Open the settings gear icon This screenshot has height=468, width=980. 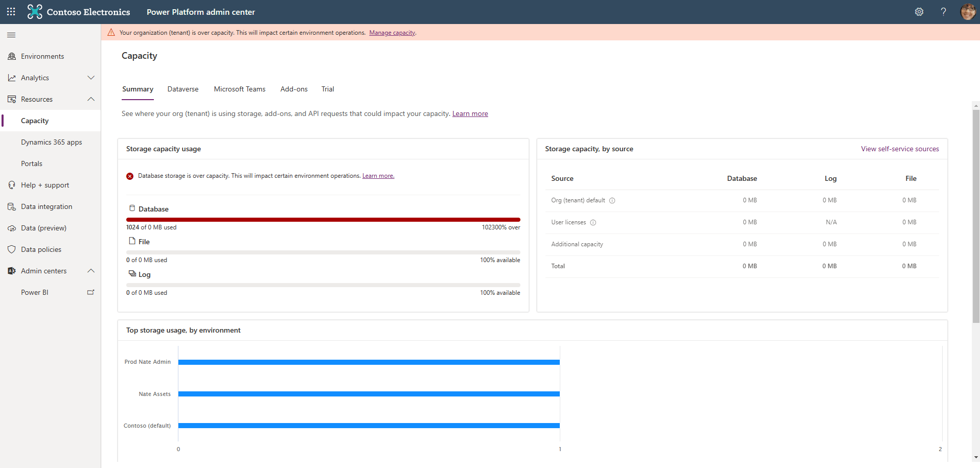pyautogui.click(x=919, y=12)
